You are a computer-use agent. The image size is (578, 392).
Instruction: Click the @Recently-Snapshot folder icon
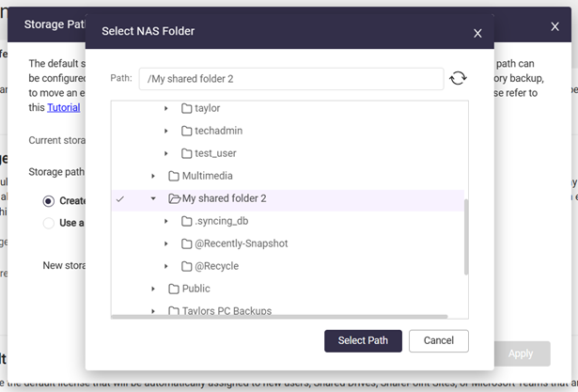(x=187, y=243)
